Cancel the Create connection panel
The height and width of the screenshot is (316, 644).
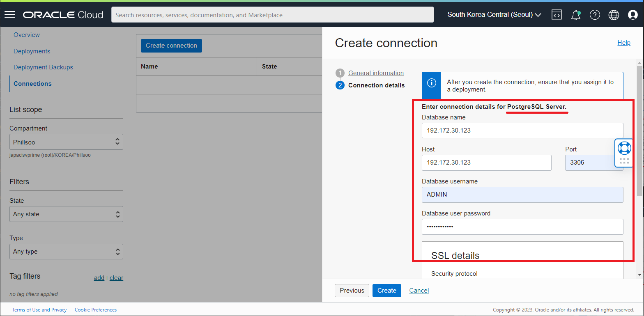coord(419,291)
